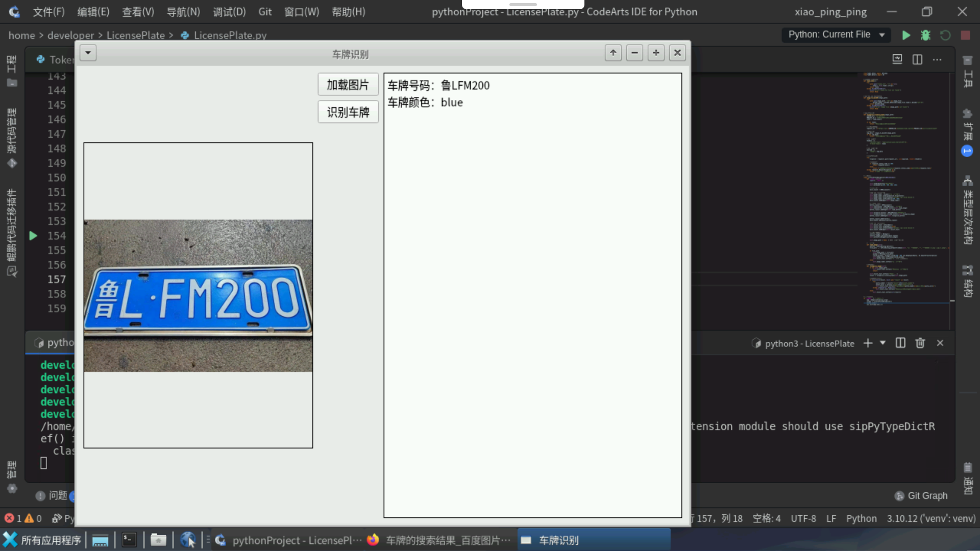This screenshot has width=980, height=551.
Task: Run the current Python file
Action: coord(906,35)
